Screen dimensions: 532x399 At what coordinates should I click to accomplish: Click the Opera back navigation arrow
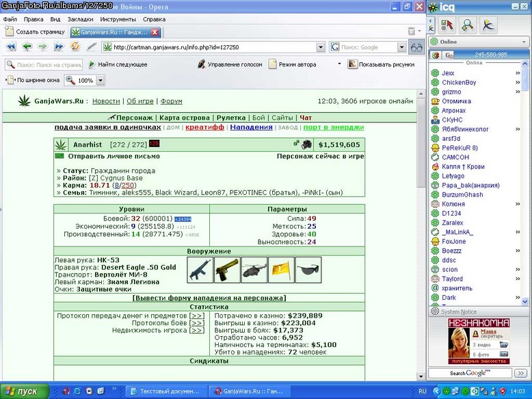27,46
